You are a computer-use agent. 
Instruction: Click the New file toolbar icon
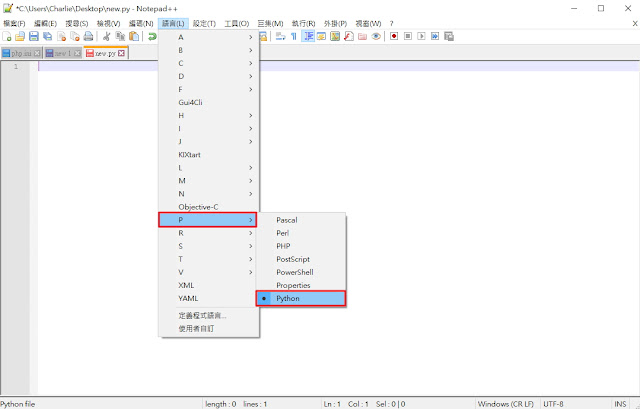point(7,36)
